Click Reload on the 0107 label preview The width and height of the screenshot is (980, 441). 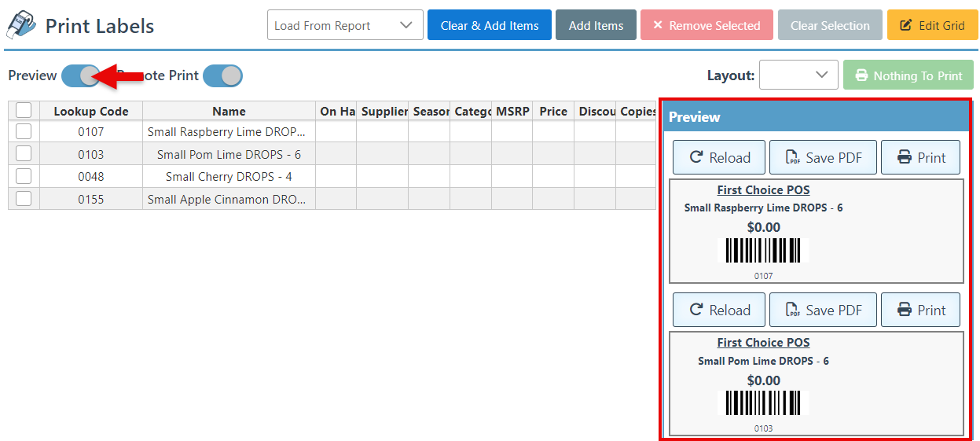click(x=719, y=157)
